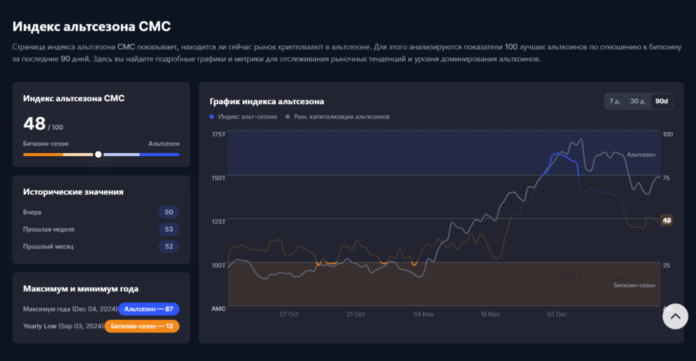Viewport: 696px width, 361px height.
Task: Click the Альтсезон — 87 badge
Action: [x=149, y=309]
